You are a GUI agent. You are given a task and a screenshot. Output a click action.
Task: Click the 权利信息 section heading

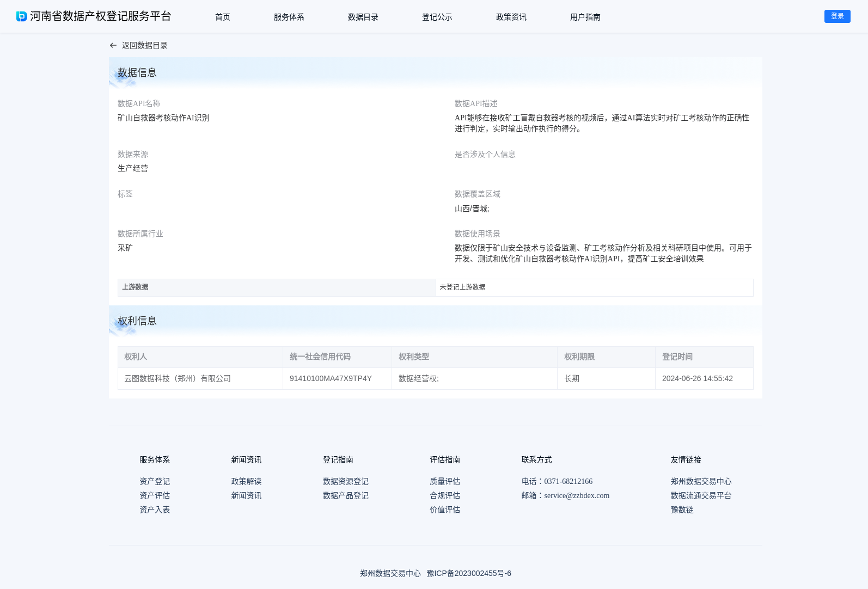[x=137, y=321]
